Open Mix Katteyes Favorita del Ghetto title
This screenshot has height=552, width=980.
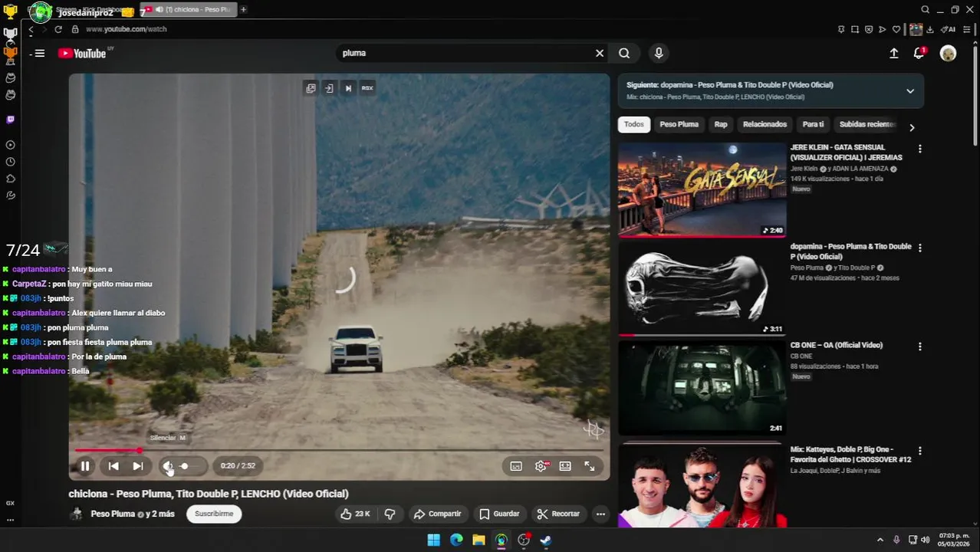point(850,455)
